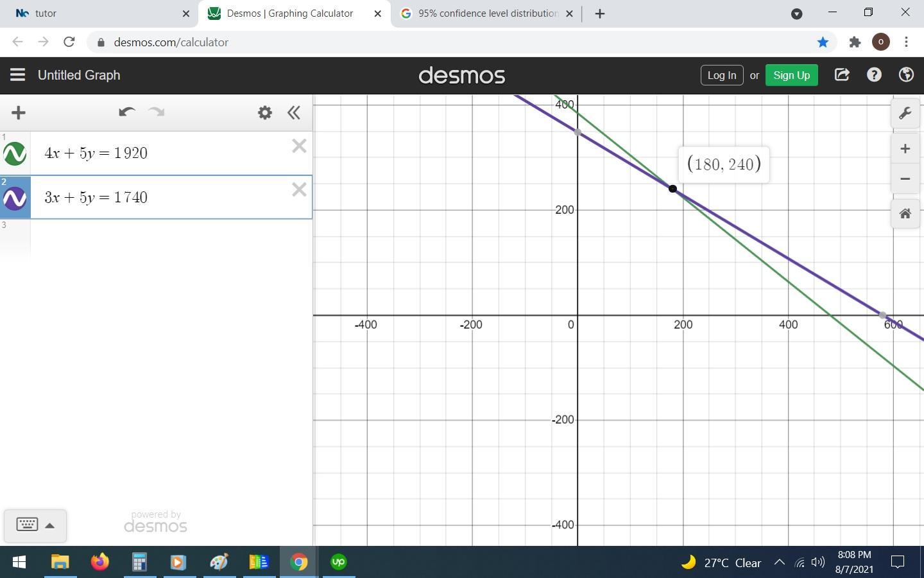This screenshot has width=924, height=578.
Task: Show hidden system tray icons
Action: (780, 563)
